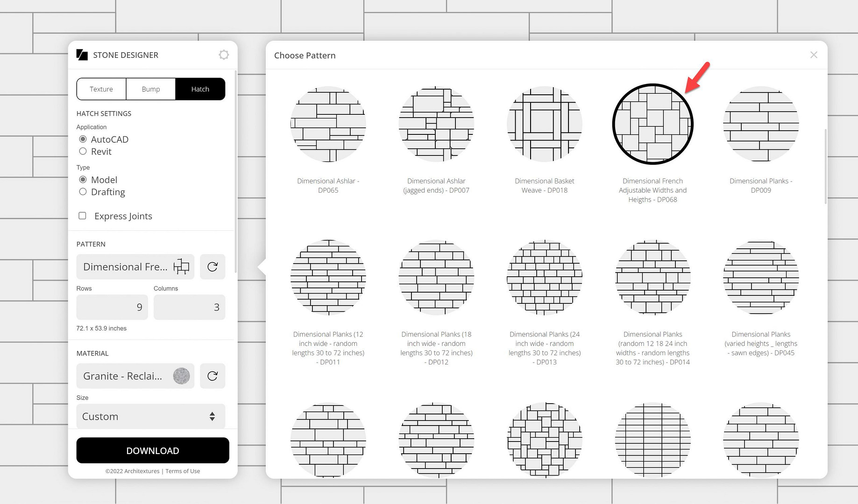Open settings gear in Stone Designer header
This screenshot has height=504, width=858.
pos(224,55)
